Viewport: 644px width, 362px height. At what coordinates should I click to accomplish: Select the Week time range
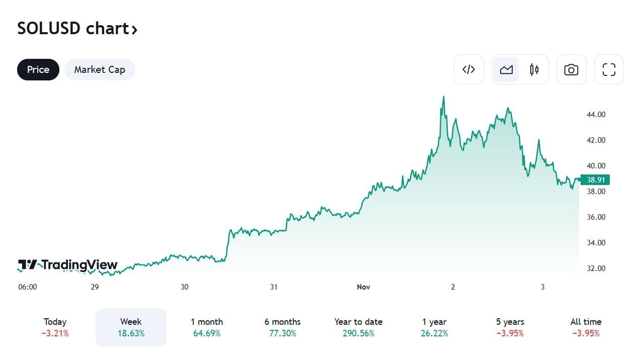(131, 327)
